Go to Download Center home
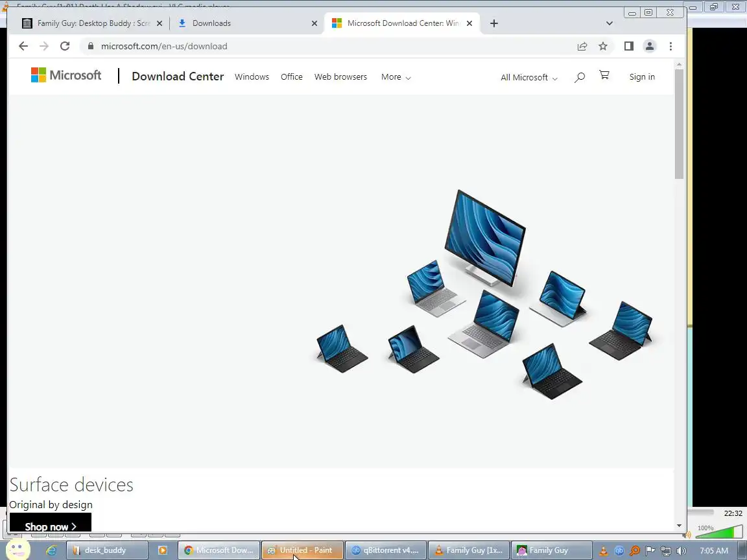747x560 pixels. 178,76
